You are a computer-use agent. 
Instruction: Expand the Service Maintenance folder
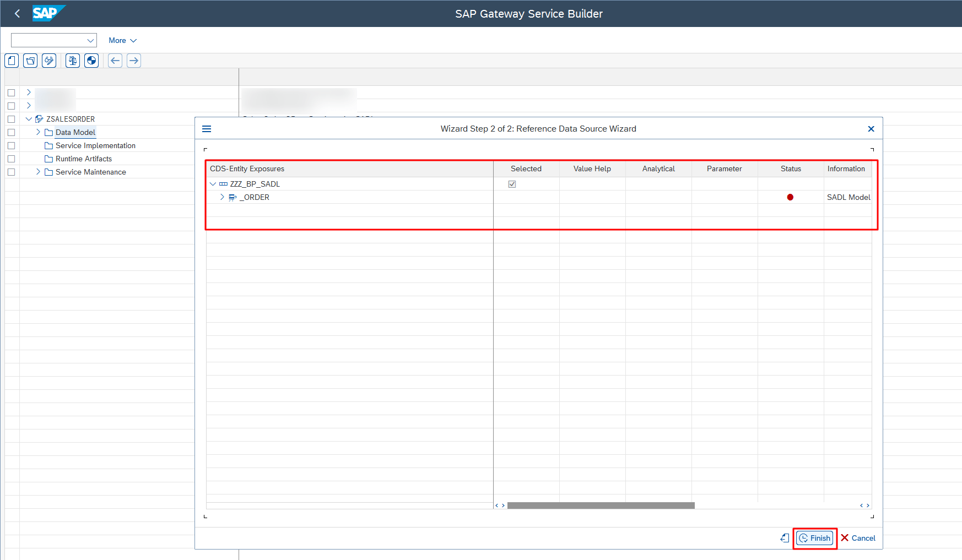coord(38,172)
